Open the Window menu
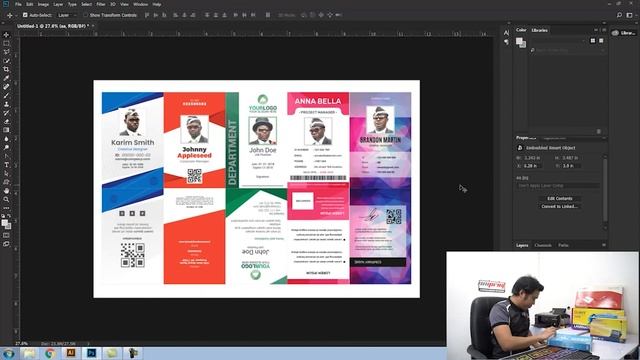 coord(140,4)
